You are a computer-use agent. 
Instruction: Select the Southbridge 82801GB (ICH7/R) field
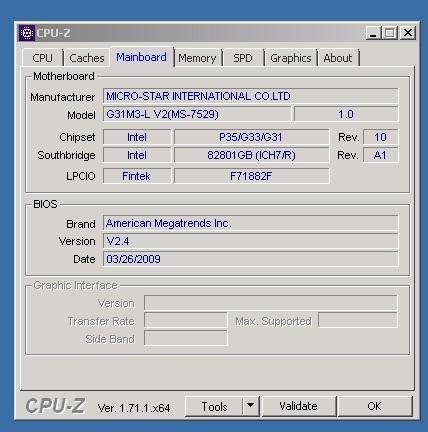(251, 155)
